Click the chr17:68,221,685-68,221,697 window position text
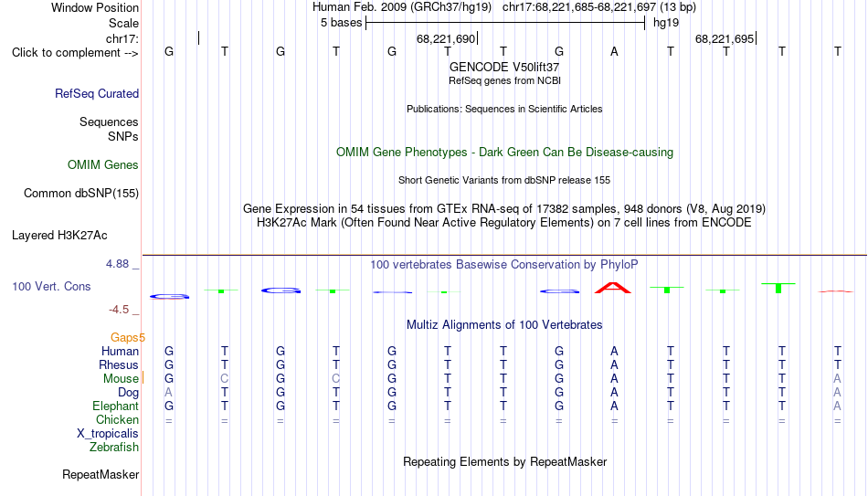 (x=579, y=7)
